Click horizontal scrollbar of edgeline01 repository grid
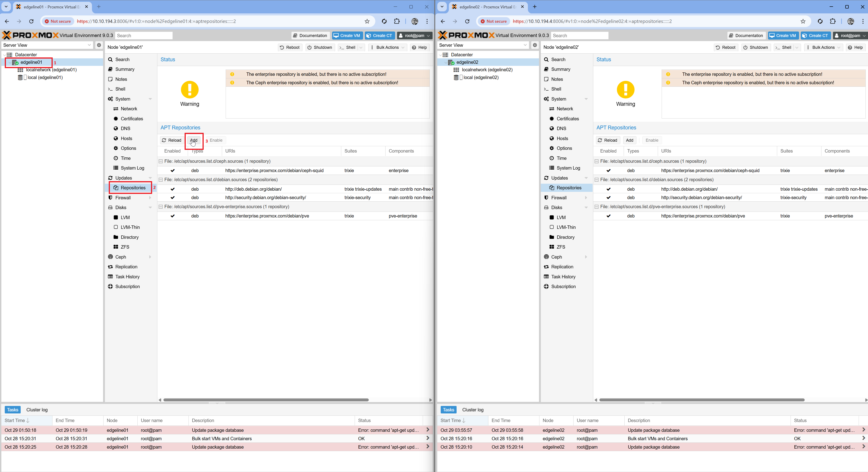The width and height of the screenshot is (868, 472). point(266,400)
